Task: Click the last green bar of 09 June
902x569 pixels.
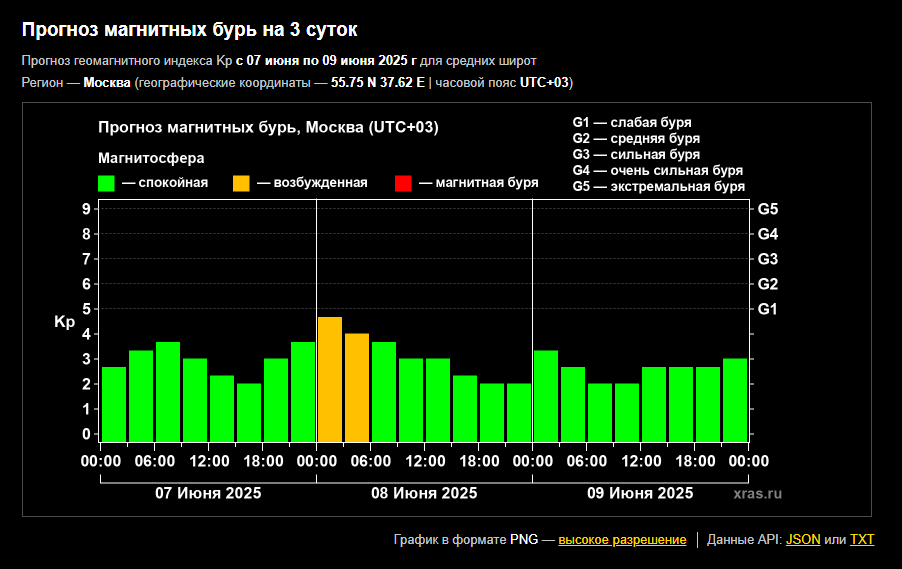Action: [735, 399]
